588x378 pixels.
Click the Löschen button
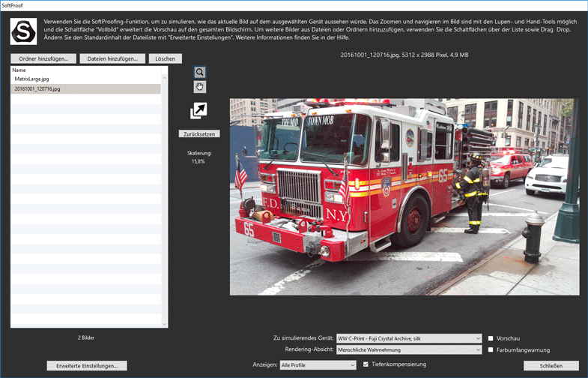[166, 58]
